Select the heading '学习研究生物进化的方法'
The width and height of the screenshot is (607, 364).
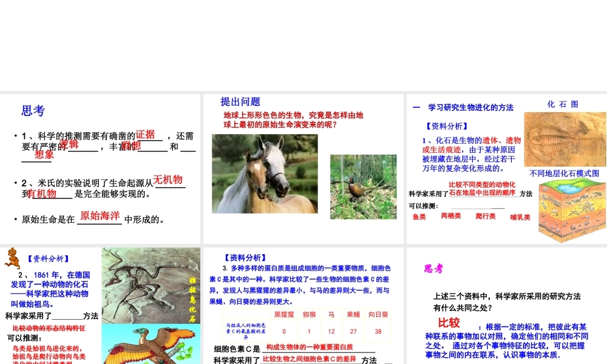pos(471,107)
